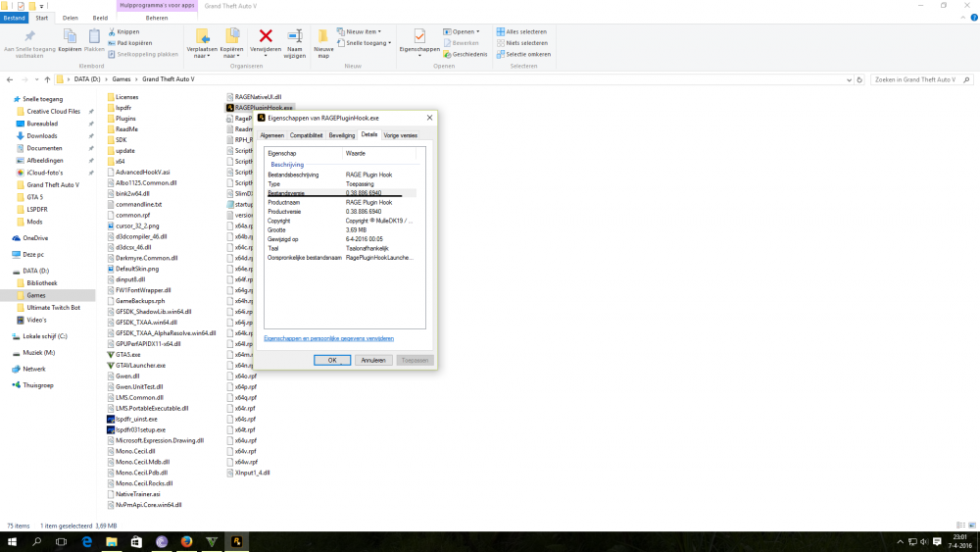This screenshot has height=552, width=980.
Task: Select the GTA5.exe file
Action: pyautogui.click(x=127, y=355)
